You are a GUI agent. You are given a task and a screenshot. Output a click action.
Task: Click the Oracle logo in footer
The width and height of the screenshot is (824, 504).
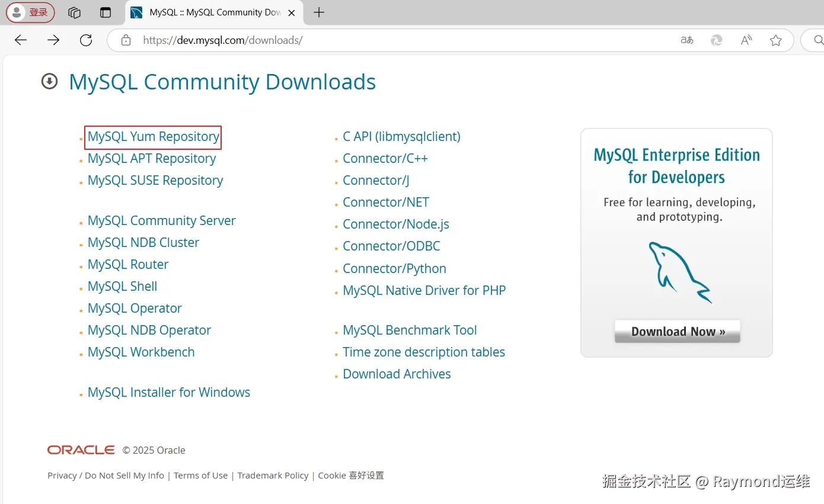81,450
